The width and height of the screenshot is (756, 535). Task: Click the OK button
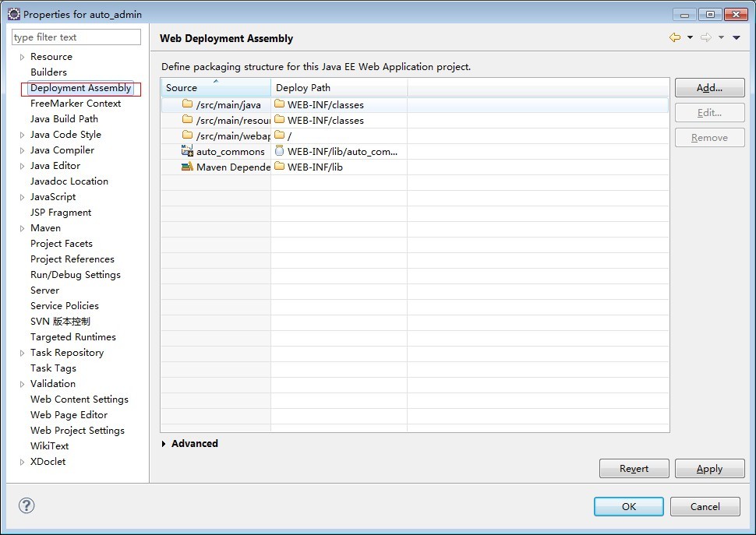click(x=628, y=506)
